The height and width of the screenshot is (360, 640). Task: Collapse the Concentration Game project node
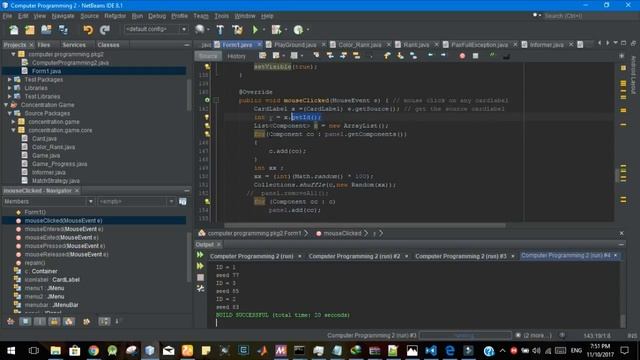6,105
